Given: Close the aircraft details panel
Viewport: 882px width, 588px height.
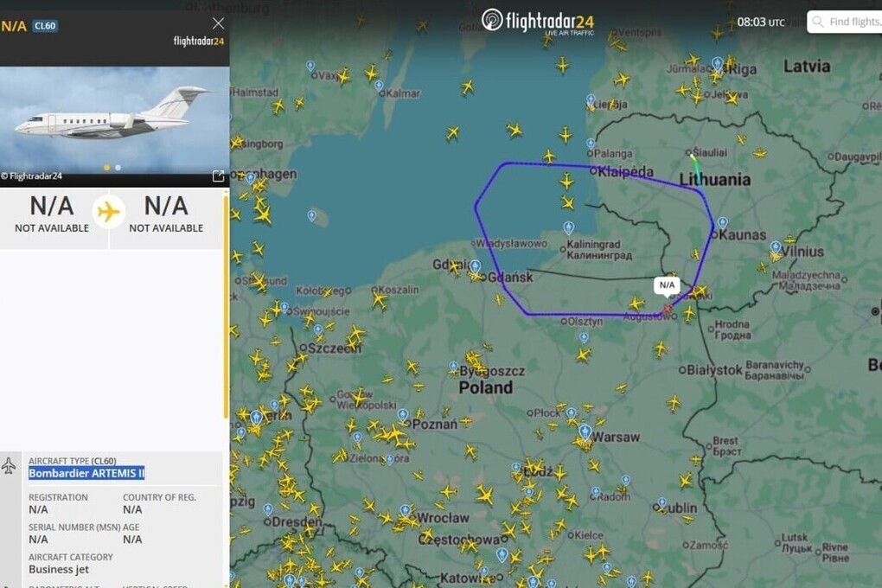Looking at the screenshot, I should pos(218,23).
